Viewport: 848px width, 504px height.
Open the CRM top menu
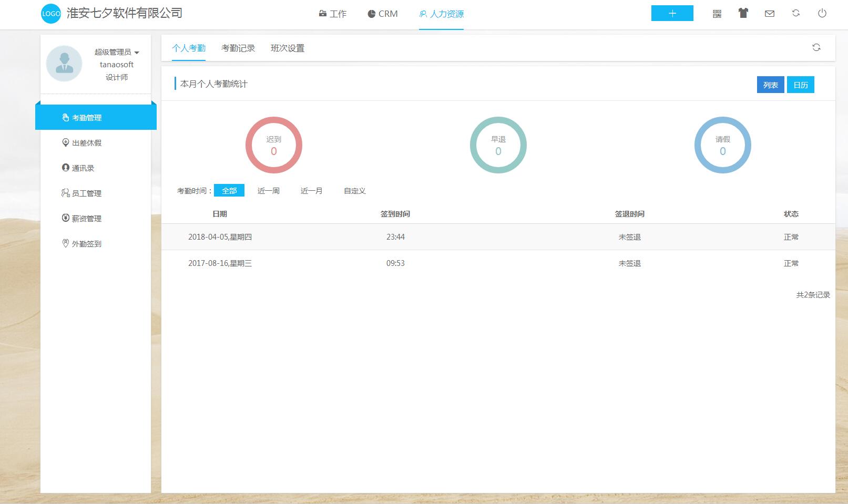coord(383,14)
